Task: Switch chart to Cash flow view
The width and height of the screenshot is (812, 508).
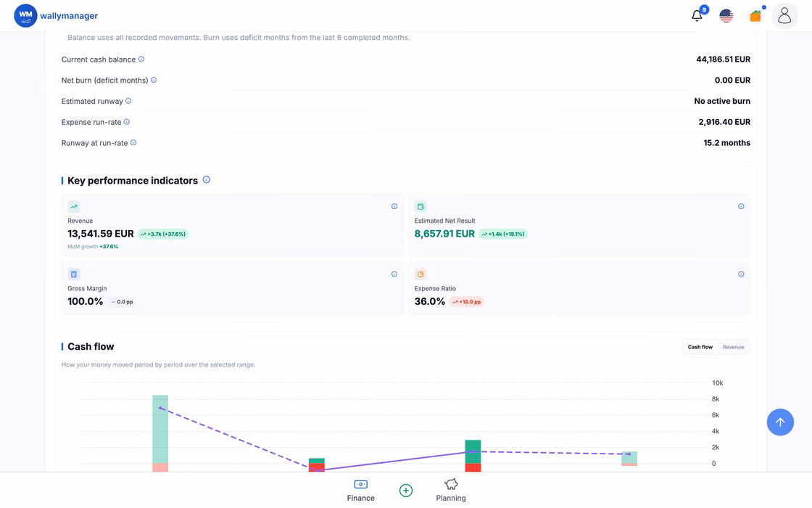Action: click(700, 347)
